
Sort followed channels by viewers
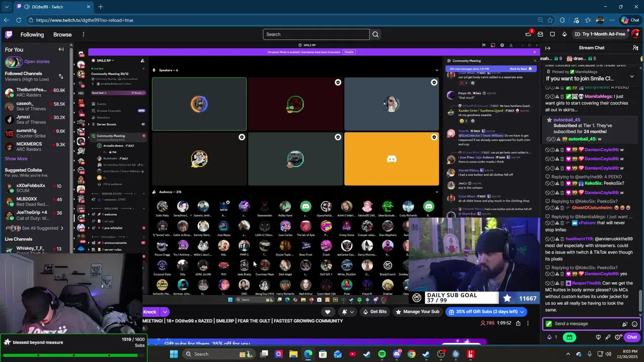(x=61, y=76)
